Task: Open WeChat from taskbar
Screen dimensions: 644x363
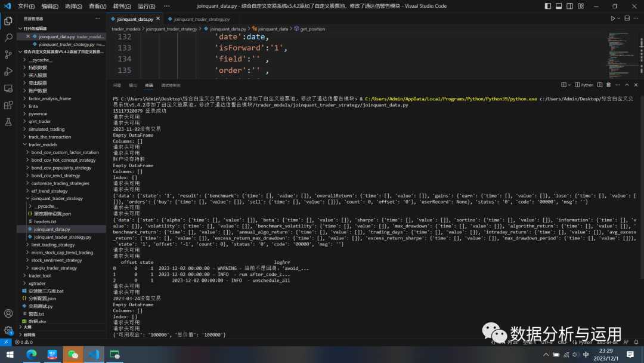Action: (73, 355)
